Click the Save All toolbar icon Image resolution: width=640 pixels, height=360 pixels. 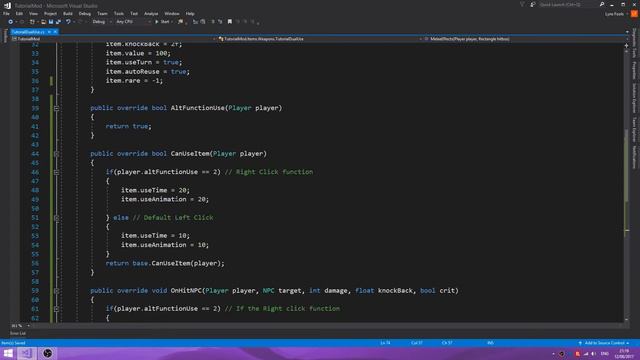tap(58, 22)
